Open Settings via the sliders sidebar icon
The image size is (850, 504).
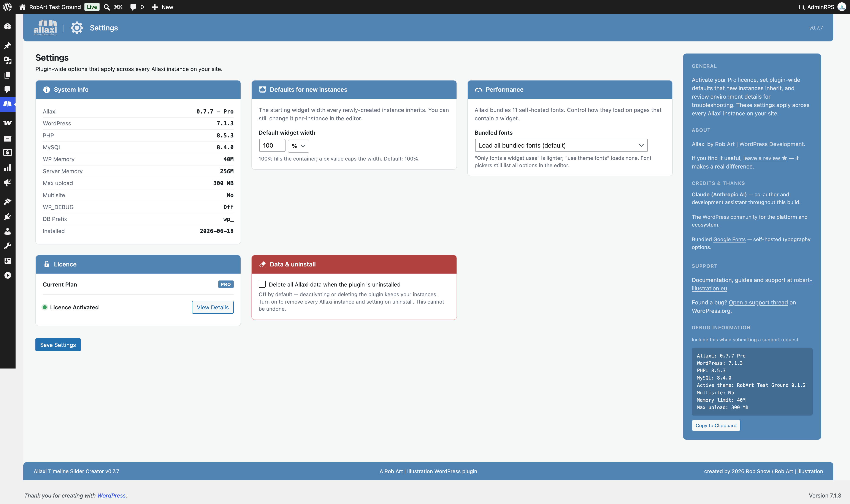8,260
